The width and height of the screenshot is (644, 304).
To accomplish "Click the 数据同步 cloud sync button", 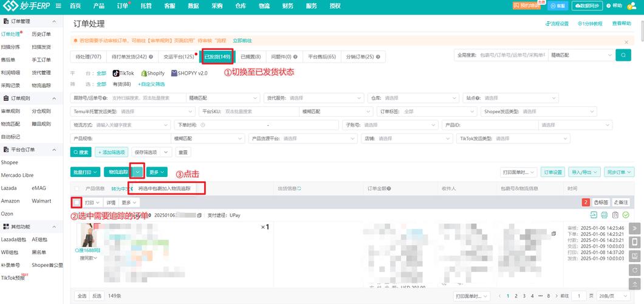I will coord(587,5).
